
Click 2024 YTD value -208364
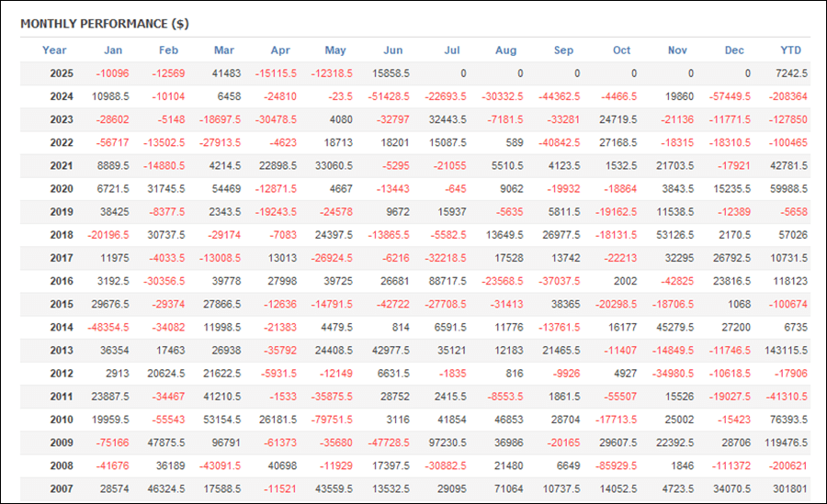[x=788, y=96]
